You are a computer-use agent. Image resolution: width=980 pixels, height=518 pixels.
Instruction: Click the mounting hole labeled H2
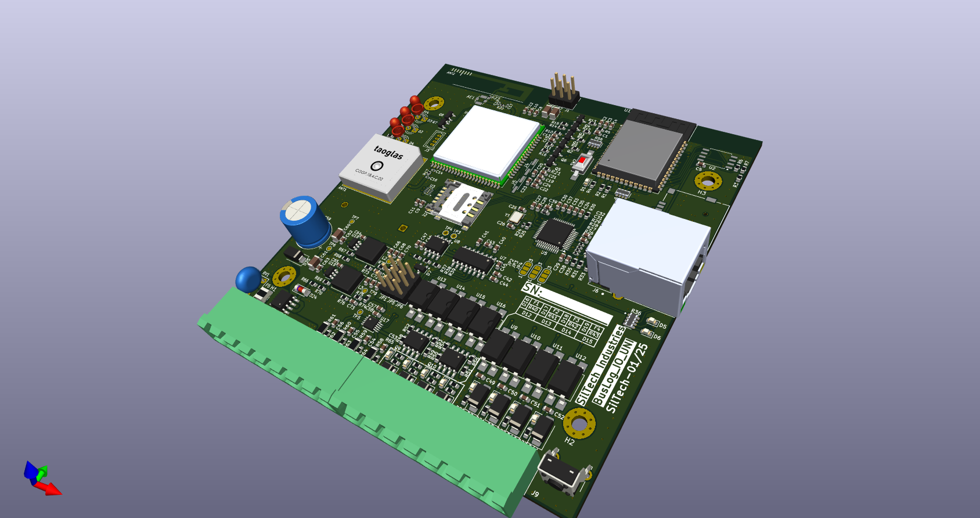[579, 423]
